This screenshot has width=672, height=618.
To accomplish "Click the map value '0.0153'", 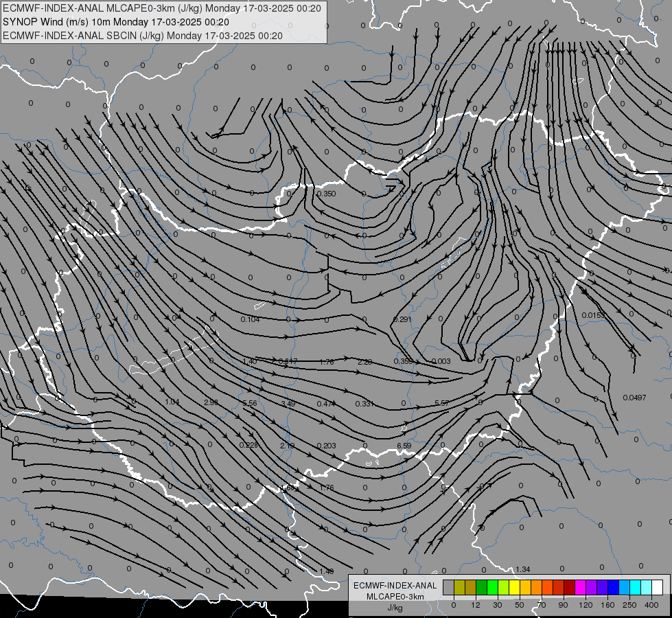I will click(593, 315).
